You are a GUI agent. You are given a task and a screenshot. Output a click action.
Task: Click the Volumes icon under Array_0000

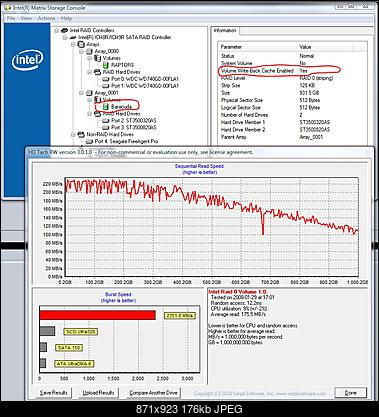[x=98, y=58]
